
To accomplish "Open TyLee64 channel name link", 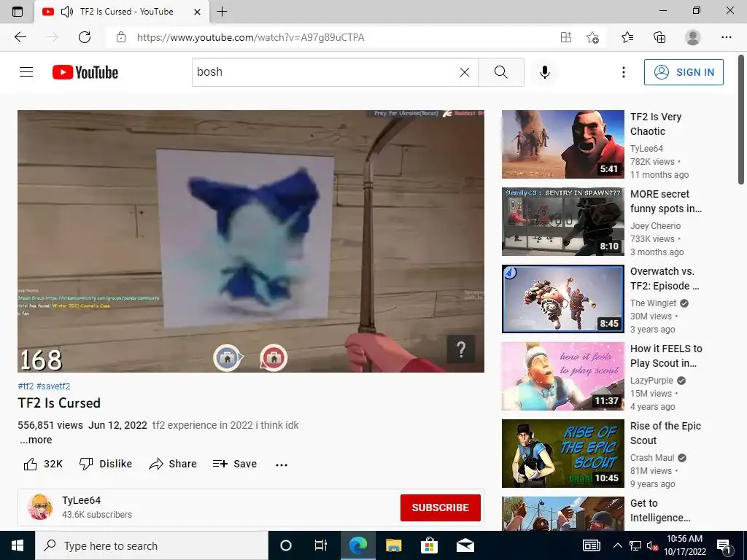I will [82, 500].
